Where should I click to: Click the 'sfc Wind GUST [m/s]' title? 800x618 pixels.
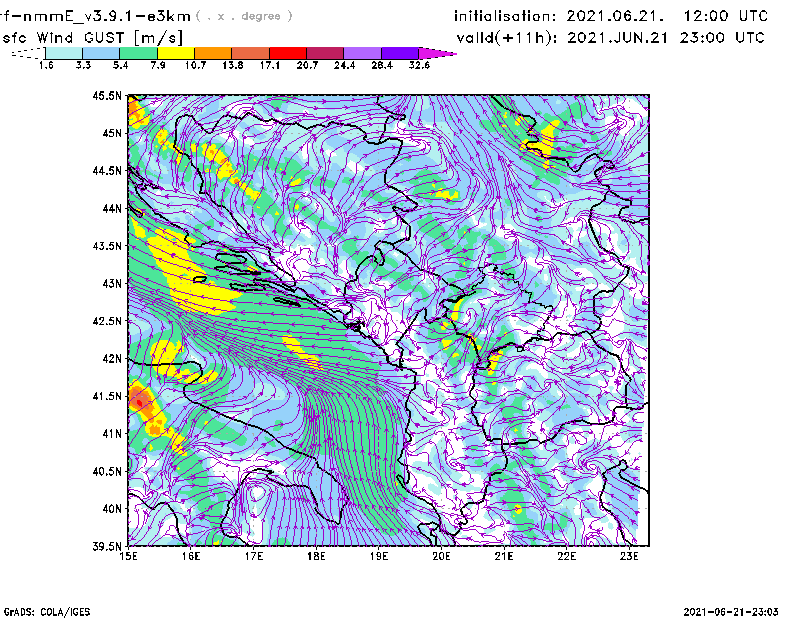pyautogui.click(x=92, y=38)
